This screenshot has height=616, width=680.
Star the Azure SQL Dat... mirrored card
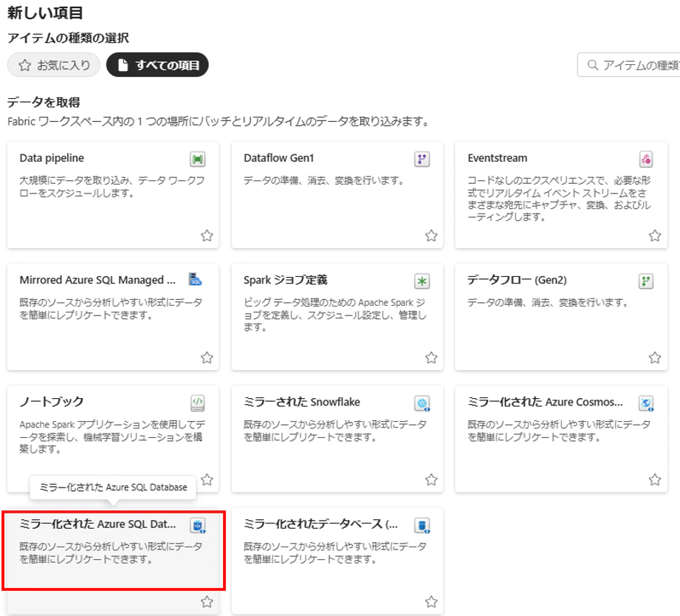[x=207, y=602]
